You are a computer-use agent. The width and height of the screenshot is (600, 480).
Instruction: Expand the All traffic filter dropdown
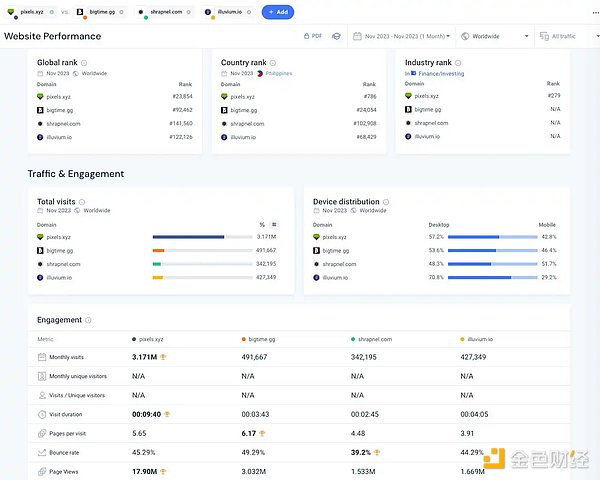(570, 37)
